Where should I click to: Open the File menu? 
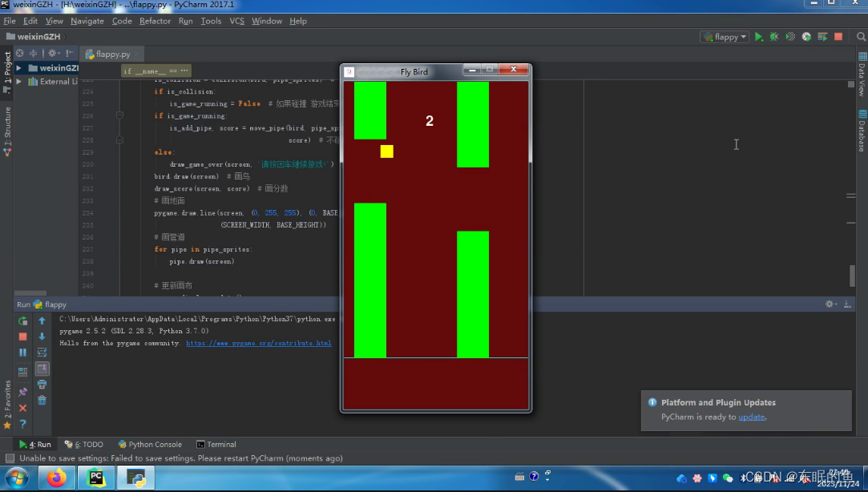(x=10, y=21)
